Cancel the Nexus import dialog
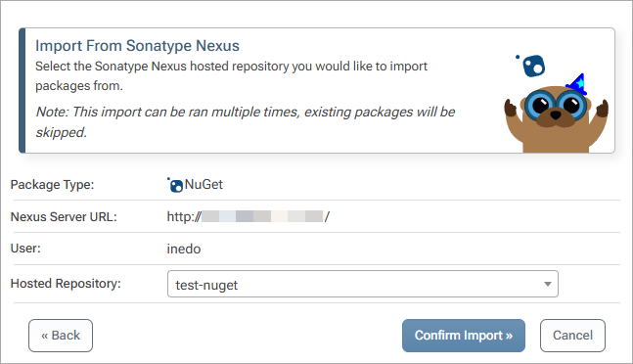The width and height of the screenshot is (633, 364). tap(572, 336)
